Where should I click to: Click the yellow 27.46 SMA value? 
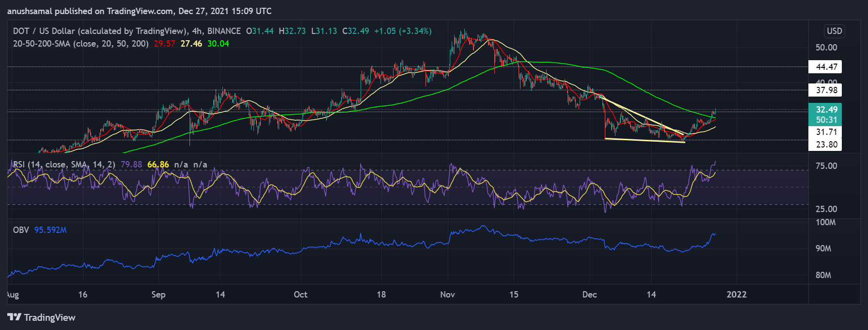191,44
